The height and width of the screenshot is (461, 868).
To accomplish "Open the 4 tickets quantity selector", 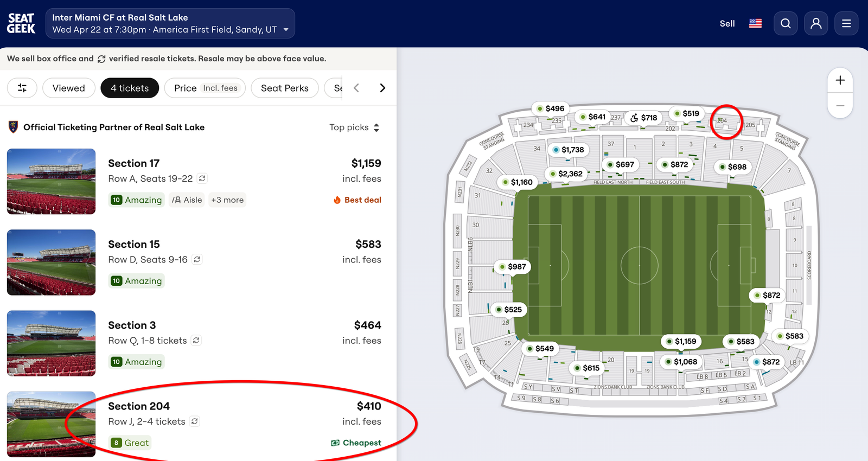I will [x=130, y=88].
